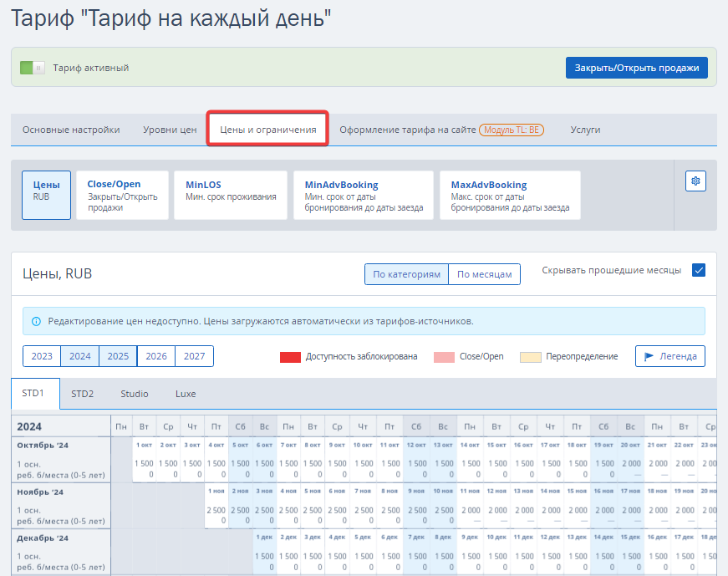Screen dimensions: 728x576
Task: Open the Основные настройки tab
Action: click(x=71, y=130)
